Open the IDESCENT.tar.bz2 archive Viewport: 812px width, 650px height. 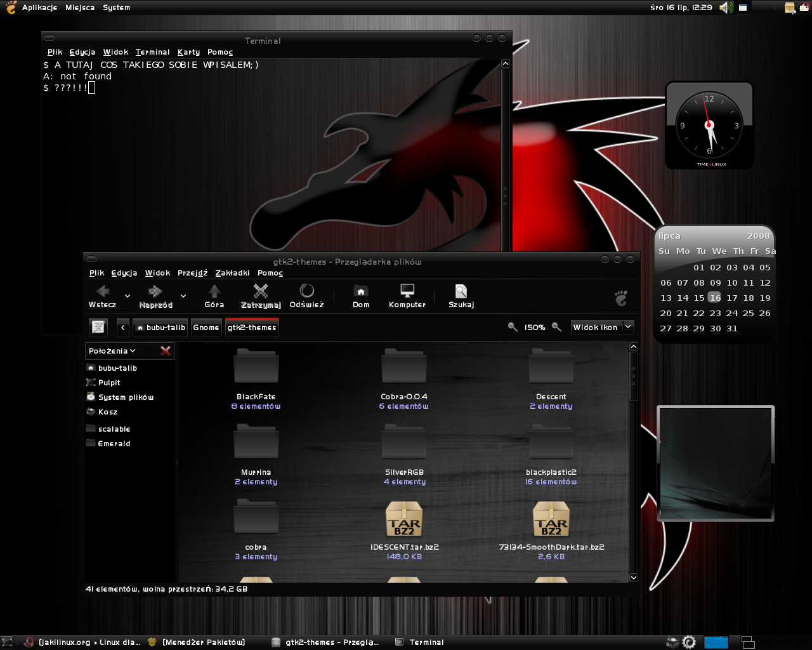(404, 521)
